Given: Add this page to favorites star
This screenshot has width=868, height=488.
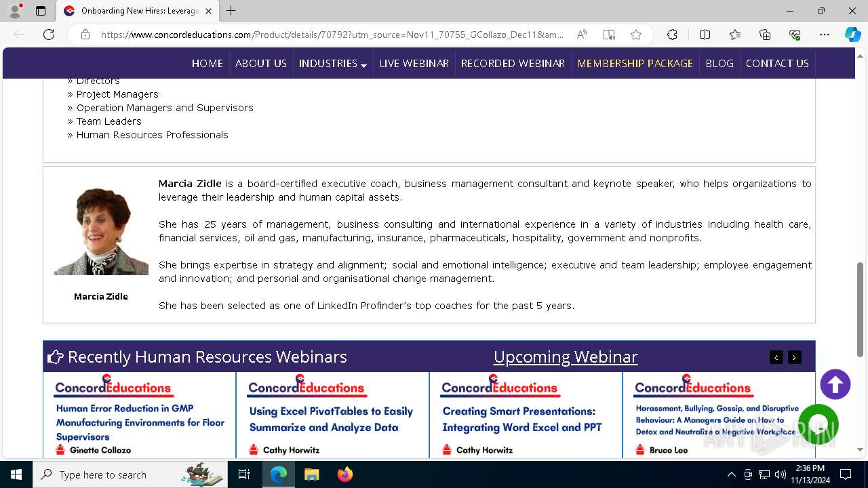Looking at the screenshot, I should coord(635,35).
